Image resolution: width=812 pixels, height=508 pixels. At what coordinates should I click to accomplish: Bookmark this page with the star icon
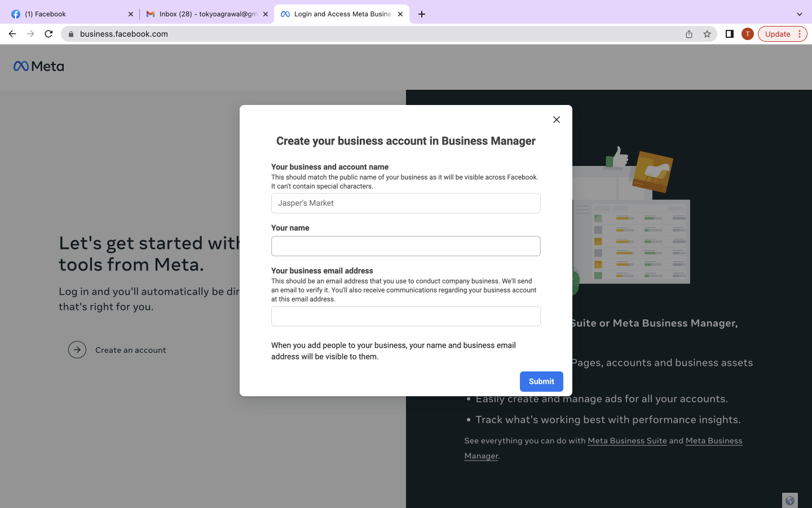(x=707, y=34)
